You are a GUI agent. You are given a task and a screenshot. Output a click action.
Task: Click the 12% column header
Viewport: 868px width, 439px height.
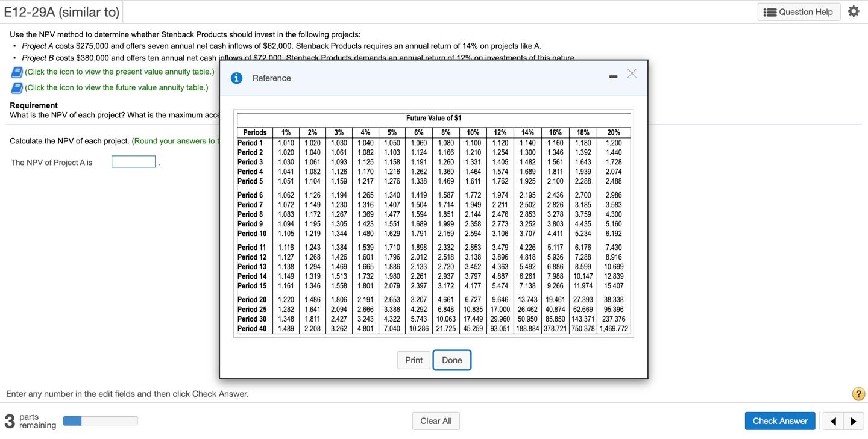(x=500, y=132)
